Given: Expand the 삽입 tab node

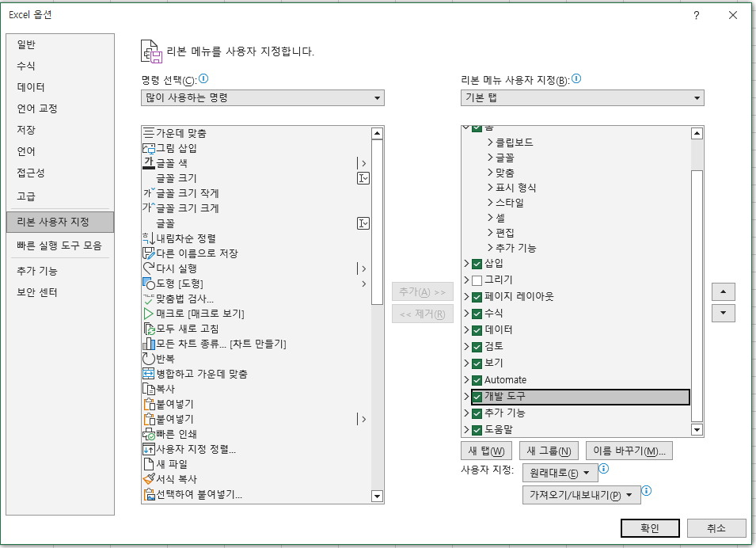Looking at the screenshot, I should [x=466, y=264].
